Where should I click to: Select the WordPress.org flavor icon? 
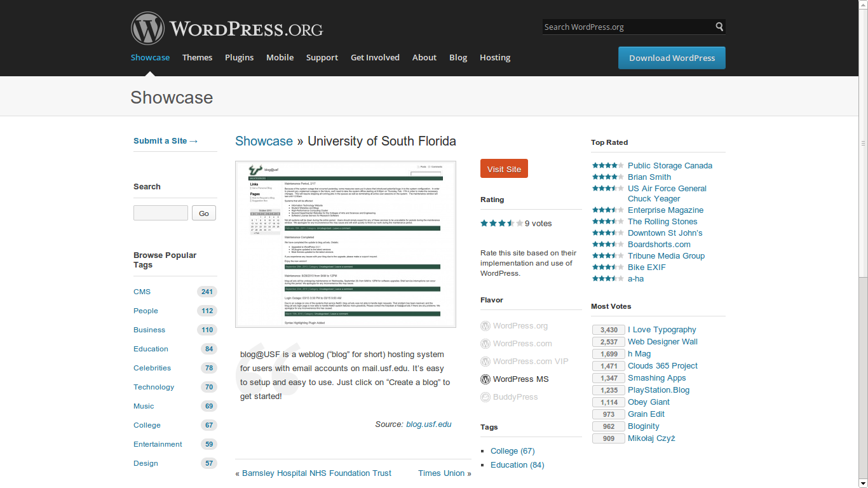pos(485,326)
